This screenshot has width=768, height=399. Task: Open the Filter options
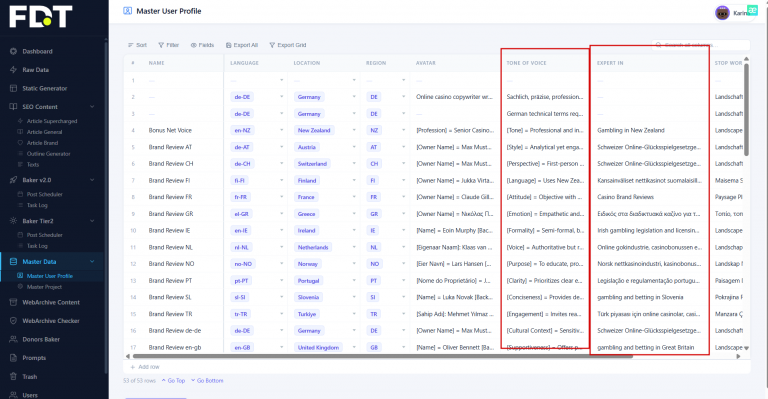(x=168, y=45)
